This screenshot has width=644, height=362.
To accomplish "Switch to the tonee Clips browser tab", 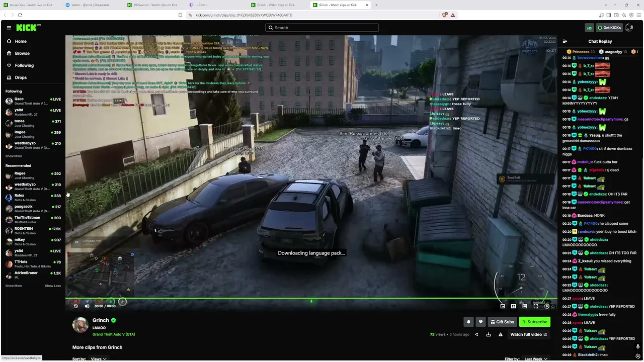I will click(30, 5).
